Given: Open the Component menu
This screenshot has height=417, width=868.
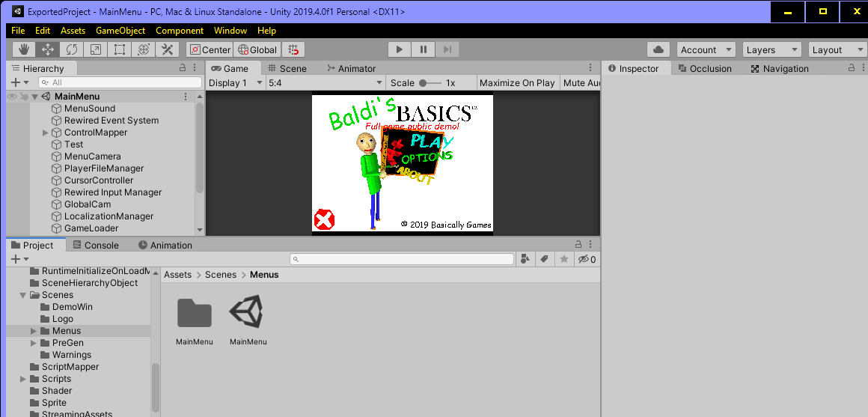Looking at the screenshot, I should (180, 31).
